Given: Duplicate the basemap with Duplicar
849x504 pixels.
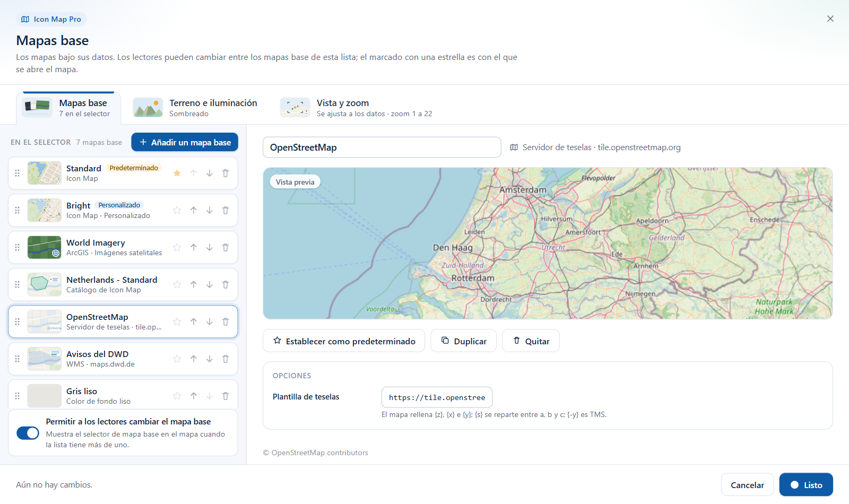Looking at the screenshot, I should pyautogui.click(x=464, y=341).
